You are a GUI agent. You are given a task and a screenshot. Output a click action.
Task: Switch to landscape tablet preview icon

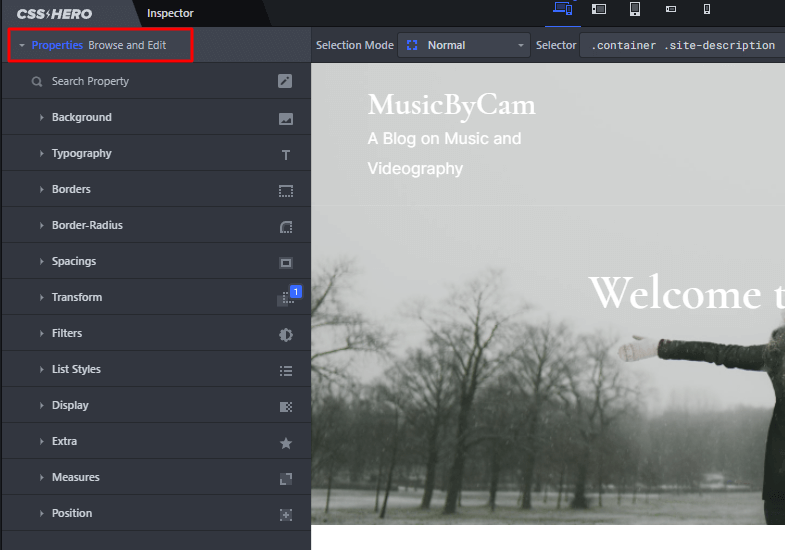[599, 9]
